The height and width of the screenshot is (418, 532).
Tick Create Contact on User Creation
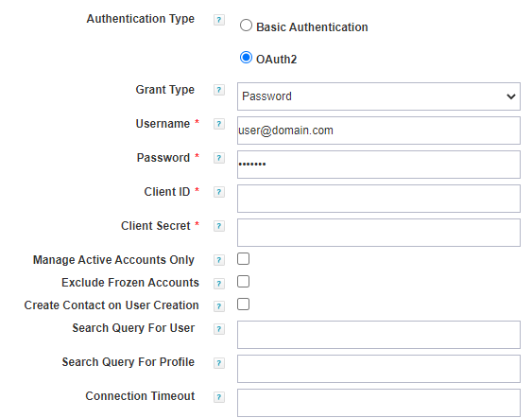(x=243, y=305)
